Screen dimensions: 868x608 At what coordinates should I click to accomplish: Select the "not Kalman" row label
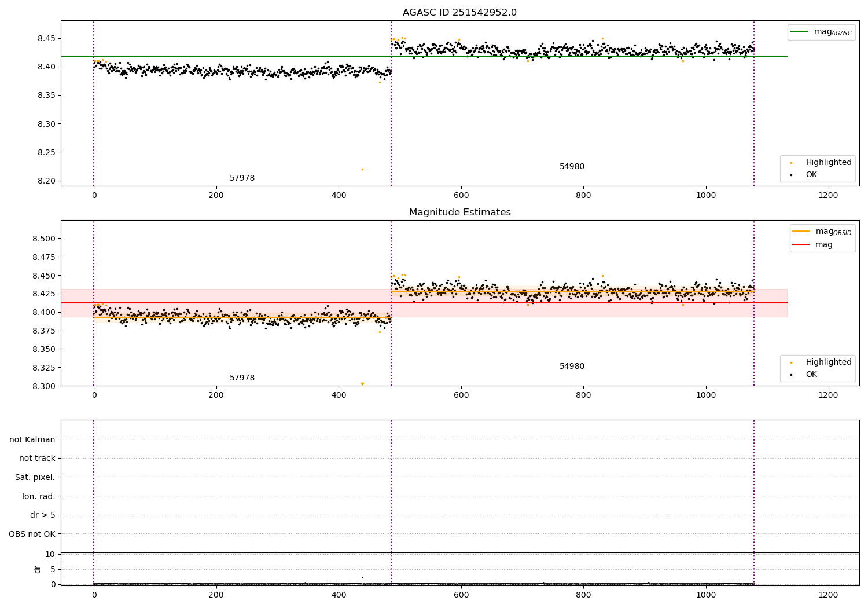click(x=32, y=439)
